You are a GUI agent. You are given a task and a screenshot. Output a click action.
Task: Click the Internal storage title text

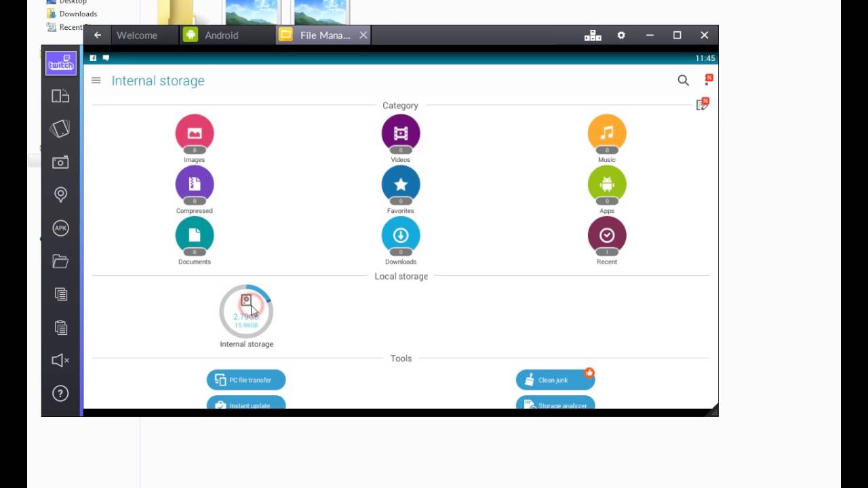click(x=158, y=81)
